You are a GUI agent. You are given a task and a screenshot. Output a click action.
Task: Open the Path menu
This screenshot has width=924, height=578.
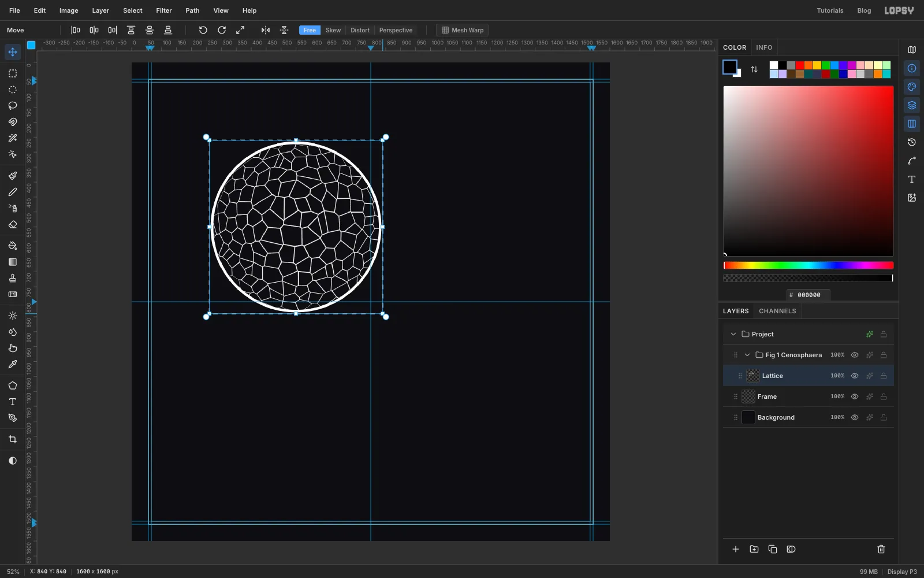(192, 10)
